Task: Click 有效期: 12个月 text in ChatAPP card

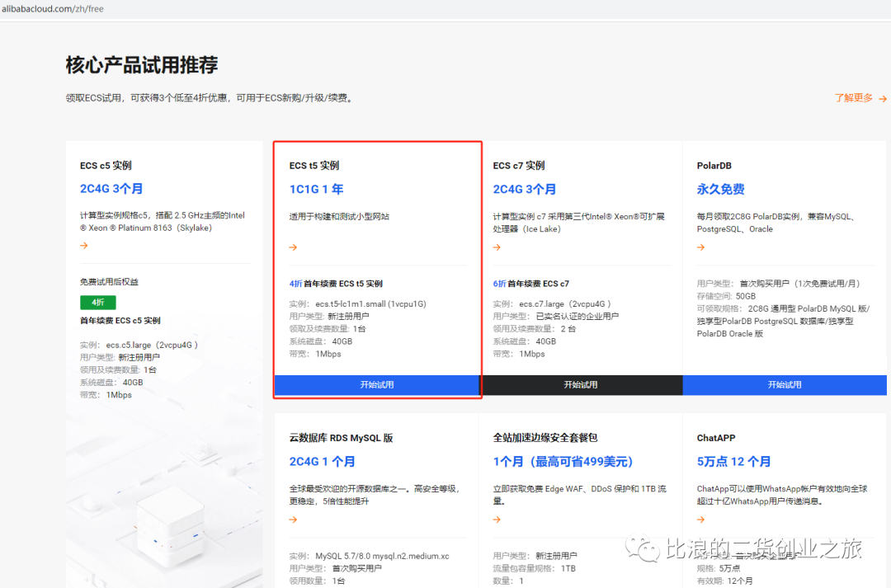Action: point(724,581)
